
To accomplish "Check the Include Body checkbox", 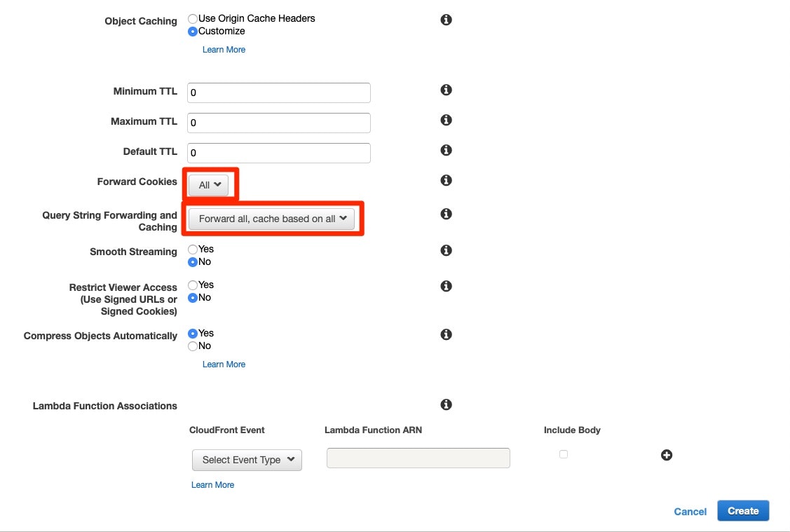I will (x=564, y=454).
